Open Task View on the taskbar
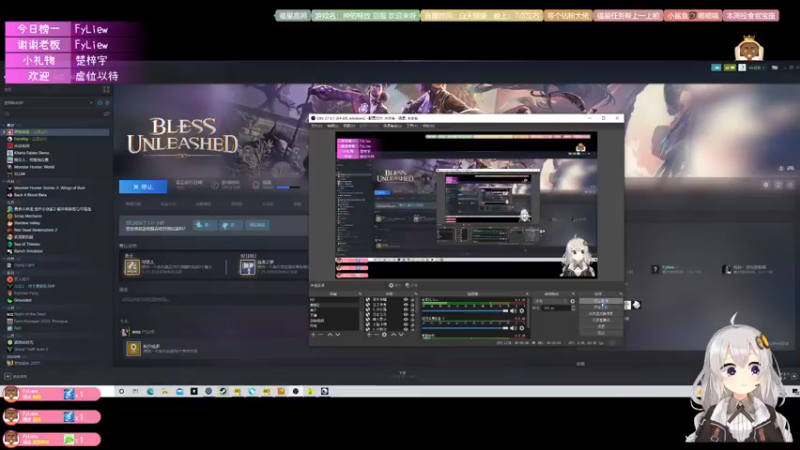800x450 pixels. pyautogui.click(x=135, y=391)
